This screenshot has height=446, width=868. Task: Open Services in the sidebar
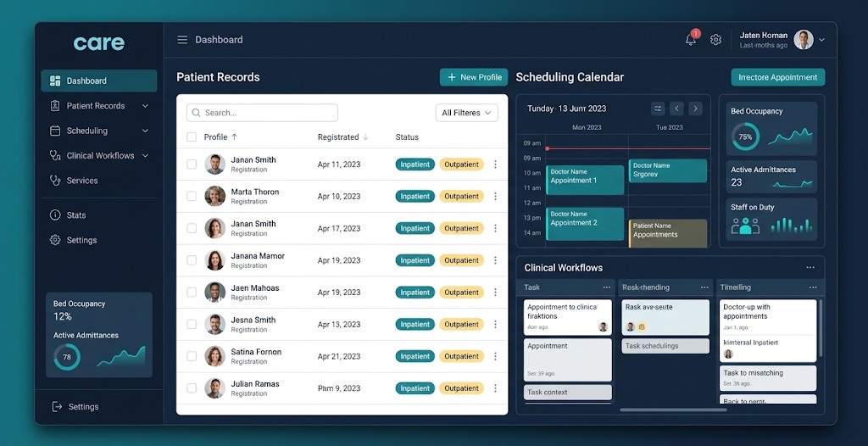pyautogui.click(x=99, y=181)
